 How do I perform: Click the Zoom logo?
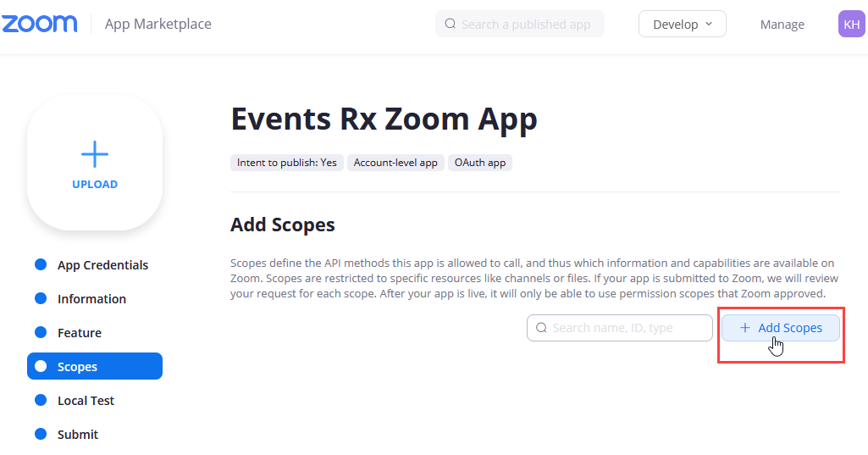click(39, 24)
